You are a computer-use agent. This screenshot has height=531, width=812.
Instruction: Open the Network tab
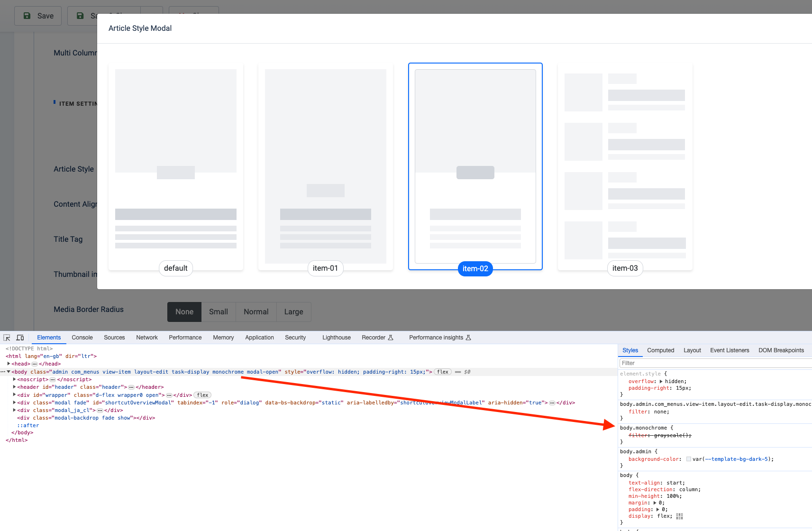(x=147, y=338)
